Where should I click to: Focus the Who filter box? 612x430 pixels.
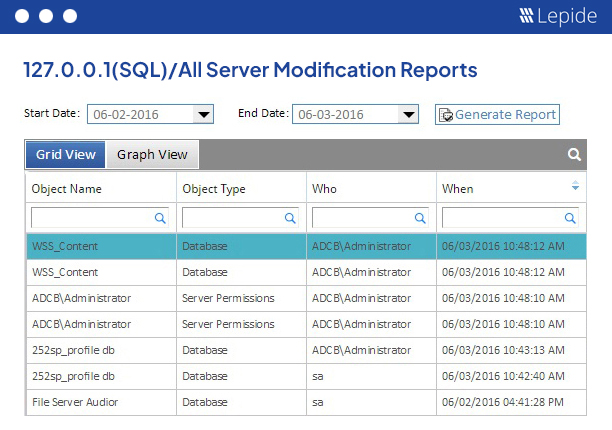(370, 217)
